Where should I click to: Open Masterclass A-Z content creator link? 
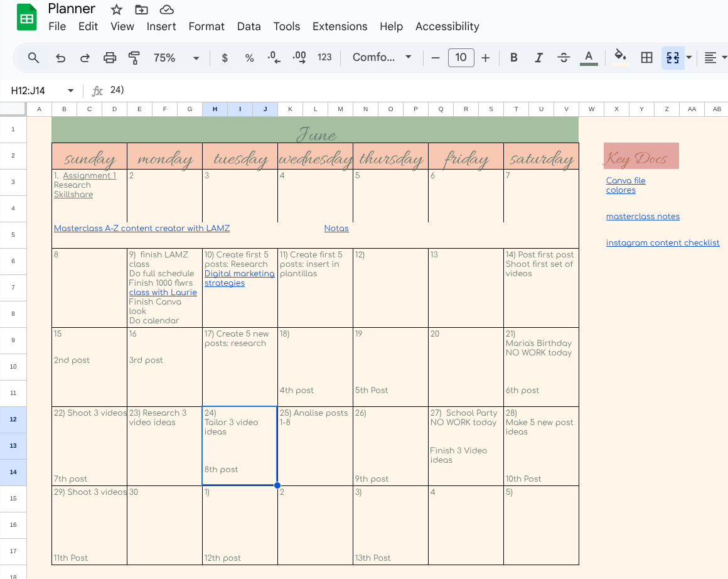coord(142,228)
